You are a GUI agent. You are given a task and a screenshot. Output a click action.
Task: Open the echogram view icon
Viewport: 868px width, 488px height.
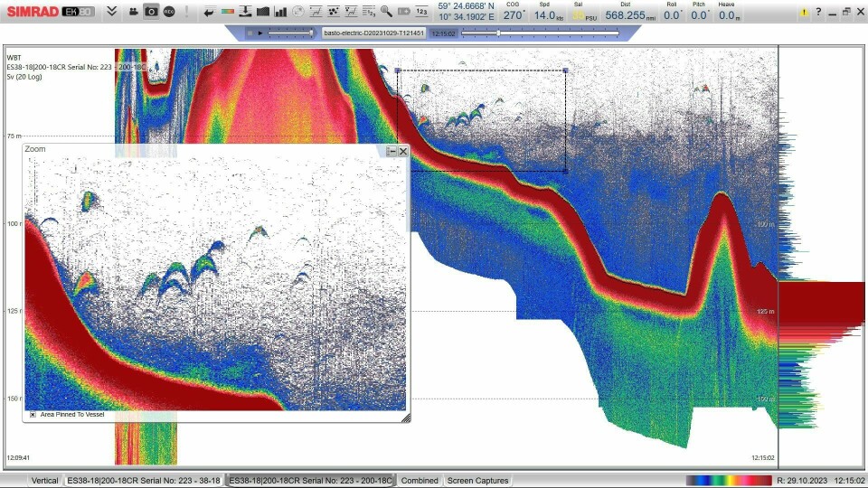coord(263,12)
